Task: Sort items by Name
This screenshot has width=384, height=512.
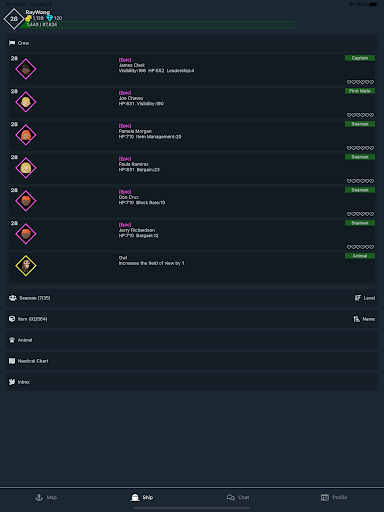Action: pyautogui.click(x=364, y=319)
